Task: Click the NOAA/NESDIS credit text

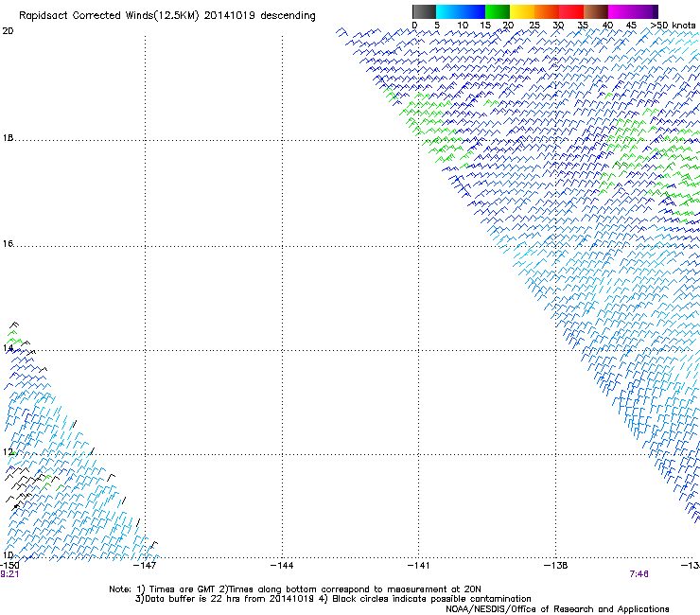Action: pyautogui.click(x=557, y=609)
